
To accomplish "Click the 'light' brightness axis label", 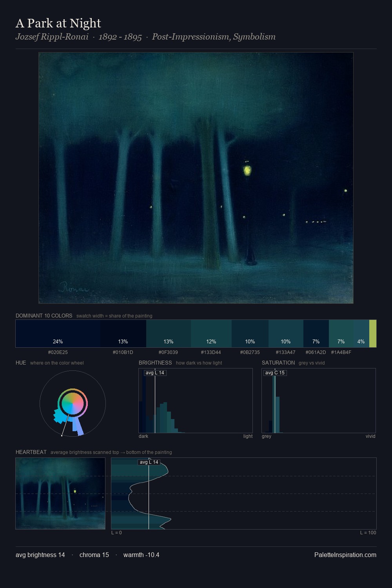I will (x=248, y=436).
